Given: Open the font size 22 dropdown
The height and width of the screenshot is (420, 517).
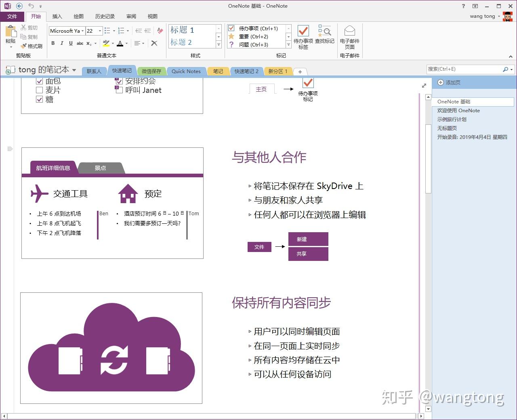Looking at the screenshot, I should pos(100,31).
